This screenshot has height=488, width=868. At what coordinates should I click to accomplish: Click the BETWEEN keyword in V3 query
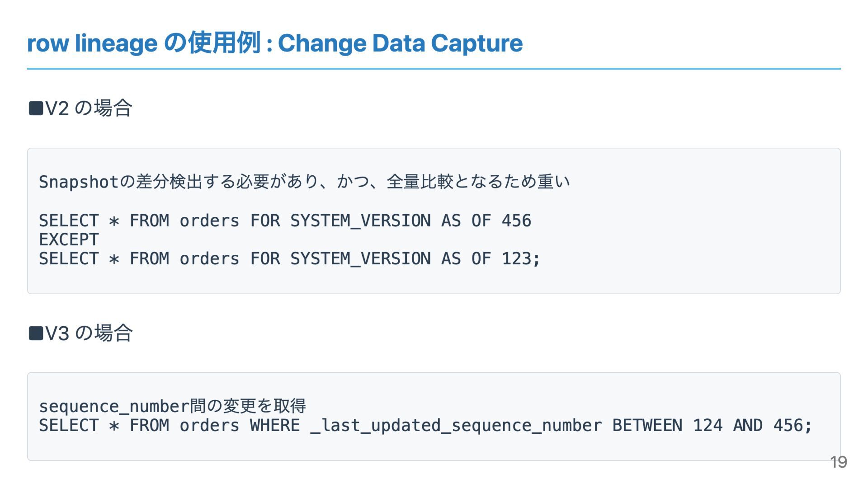pyautogui.click(x=647, y=426)
